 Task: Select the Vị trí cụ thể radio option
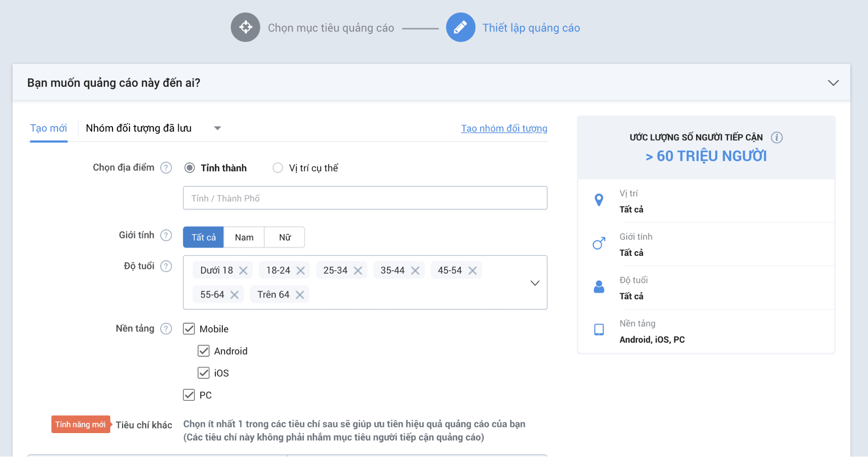(278, 168)
